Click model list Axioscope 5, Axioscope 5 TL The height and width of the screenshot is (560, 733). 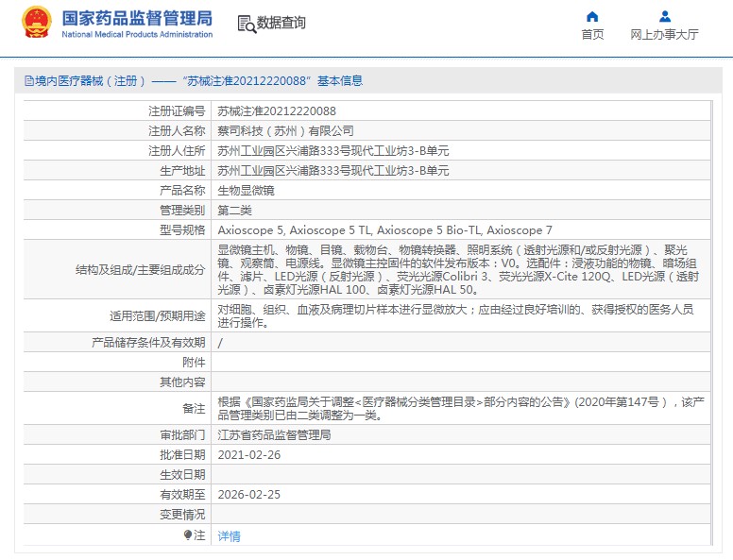pos(384,230)
